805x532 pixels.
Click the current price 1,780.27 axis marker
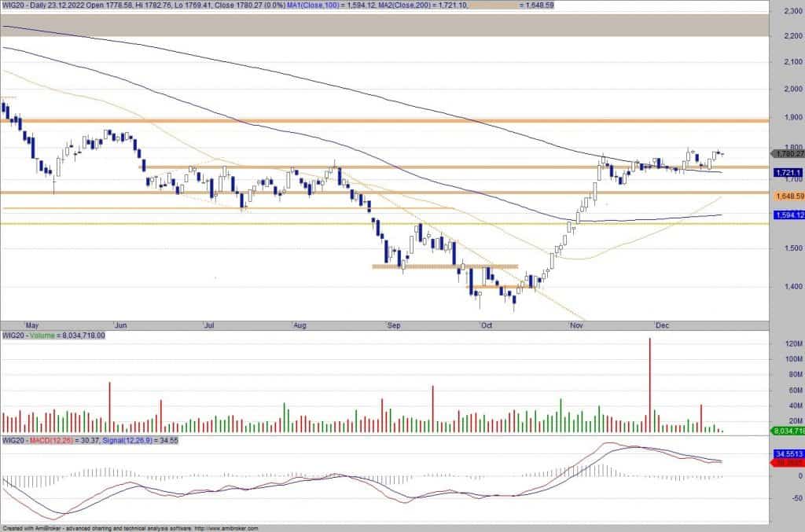[x=786, y=154]
